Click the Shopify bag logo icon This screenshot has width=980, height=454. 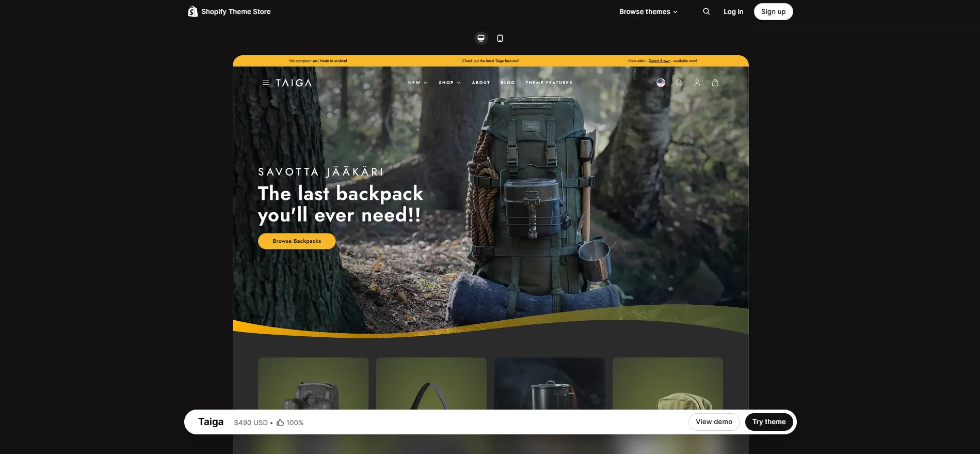(x=192, y=11)
